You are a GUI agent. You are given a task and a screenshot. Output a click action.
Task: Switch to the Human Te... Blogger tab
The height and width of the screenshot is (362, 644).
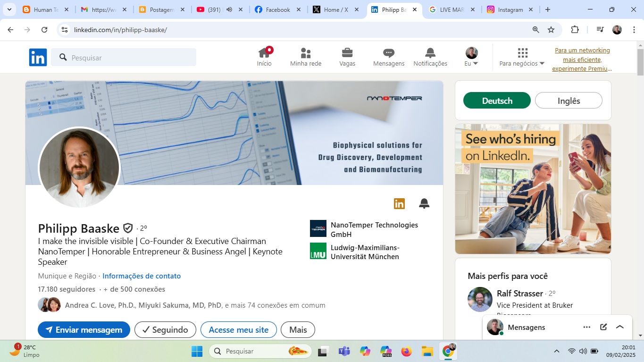point(46,9)
